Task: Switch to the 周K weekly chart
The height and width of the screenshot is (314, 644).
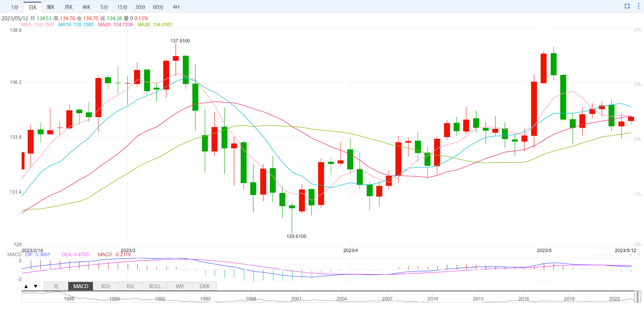Action: coord(51,7)
